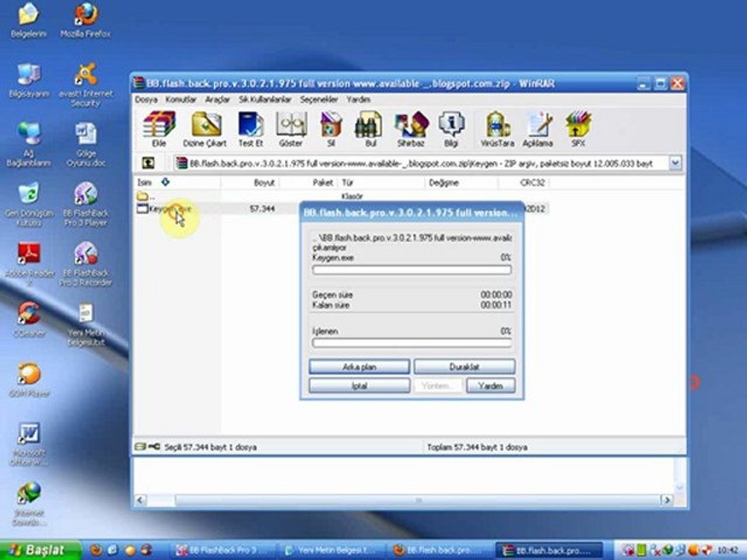Viewport: 747px width, 560px height.
Task: Click the Göster view icon
Action: pyautogui.click(x=291, y=129)
